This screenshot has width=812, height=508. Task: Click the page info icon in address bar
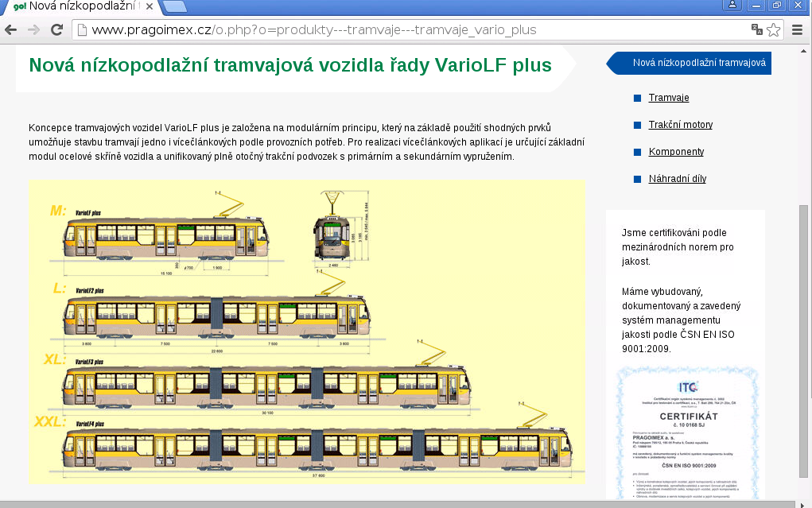pos(82,30)
